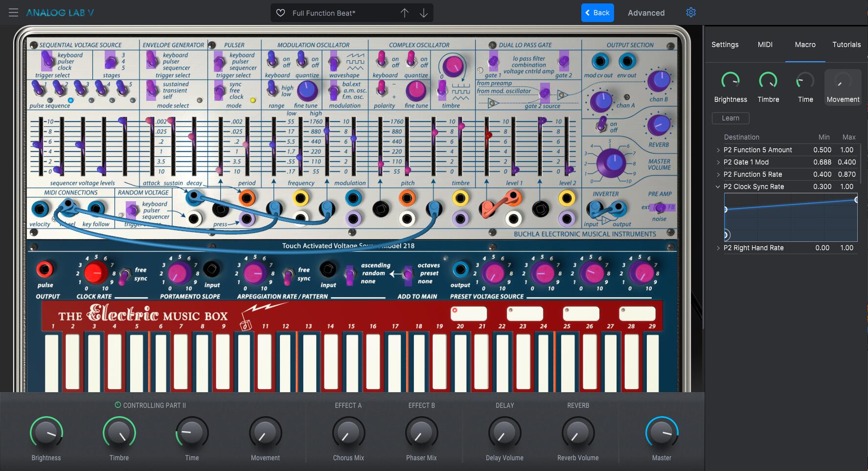868x471 pixels.
Task: Click the mod cv out jack
Action: click(600, 62)
